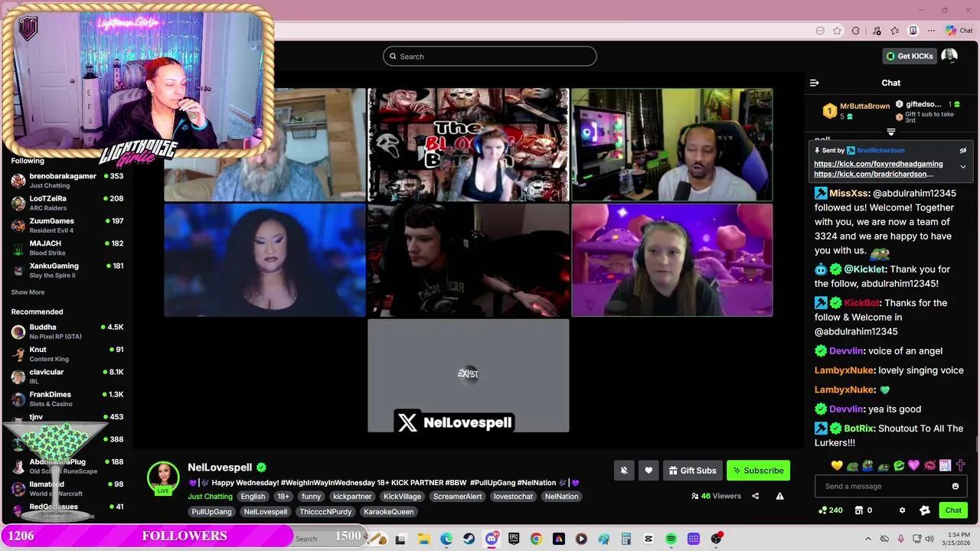Open Epic Games launcher from taskbar
Image resolution: width=980 pixels, height=551 pixels.
pyautogui.click(x=514, y=539)
